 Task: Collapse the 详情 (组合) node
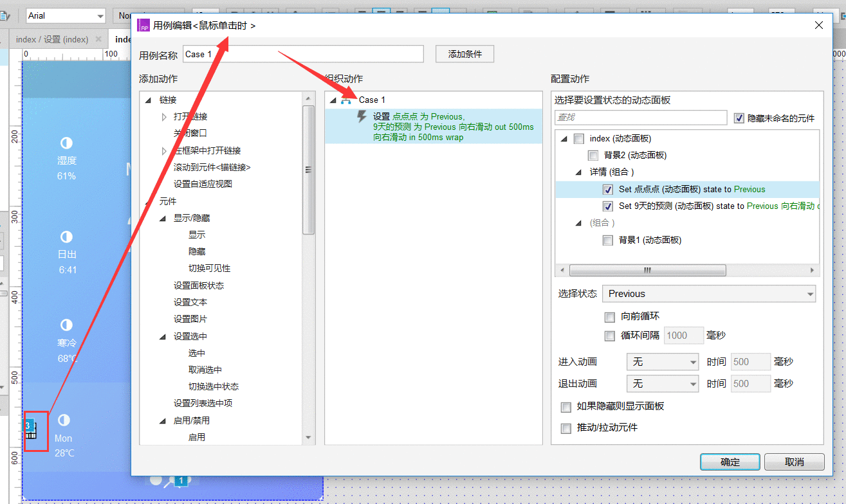tap(579, 173)
